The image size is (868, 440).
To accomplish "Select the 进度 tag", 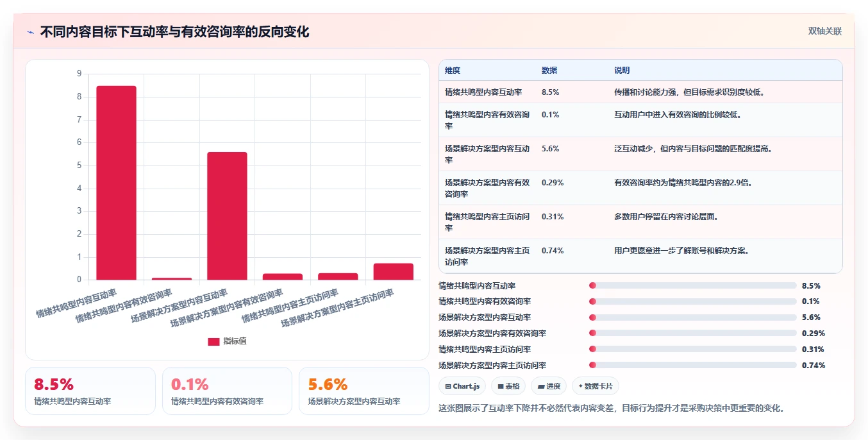I will tap(549, 386).
